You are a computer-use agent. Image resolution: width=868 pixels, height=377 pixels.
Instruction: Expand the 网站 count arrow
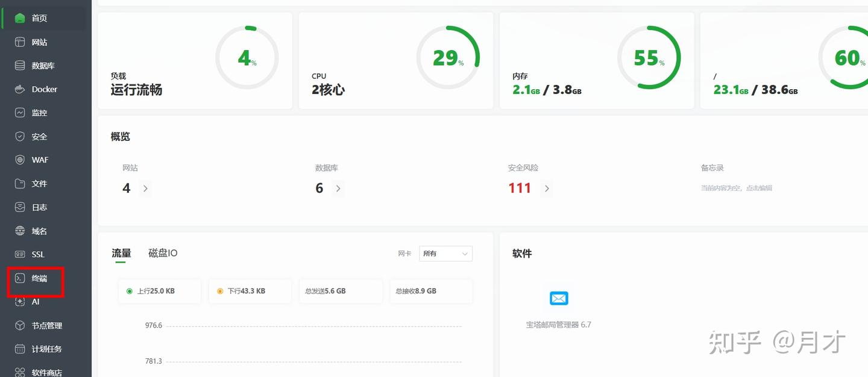(x=145, y=188)
